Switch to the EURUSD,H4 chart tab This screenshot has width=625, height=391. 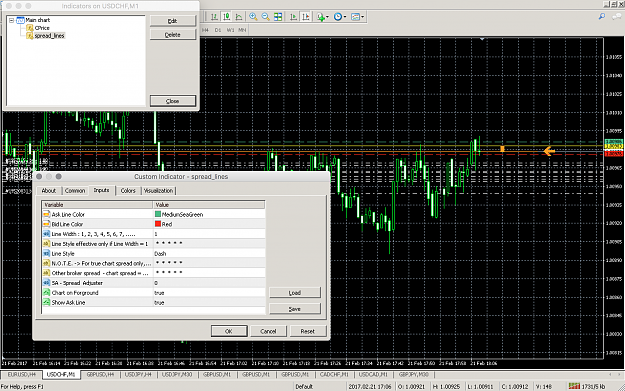click(22, 375)
